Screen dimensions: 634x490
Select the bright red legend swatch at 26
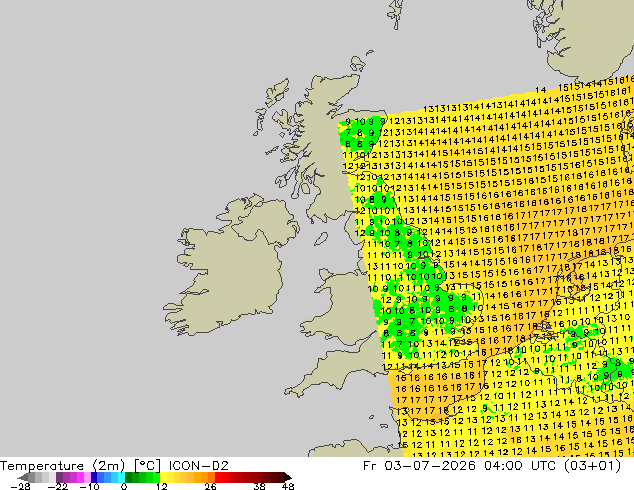pyautogui.click(x=218, y=477)
